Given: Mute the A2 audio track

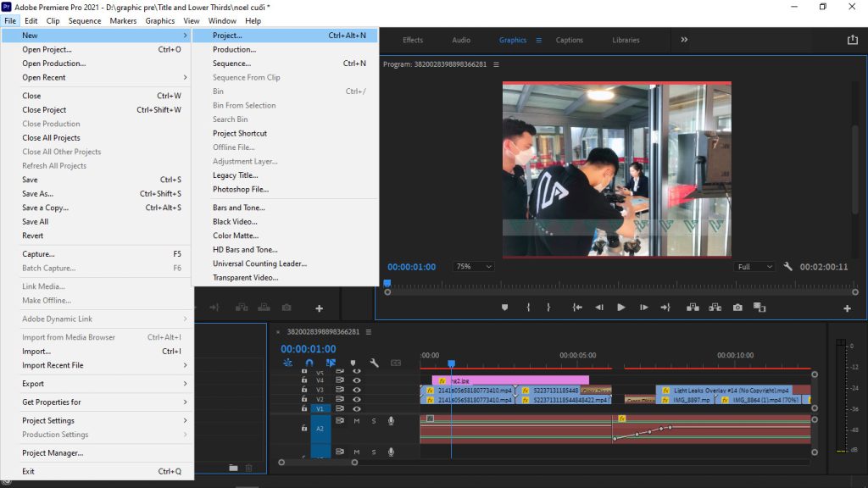Looking at the screenshot, I should click(357, 420).
